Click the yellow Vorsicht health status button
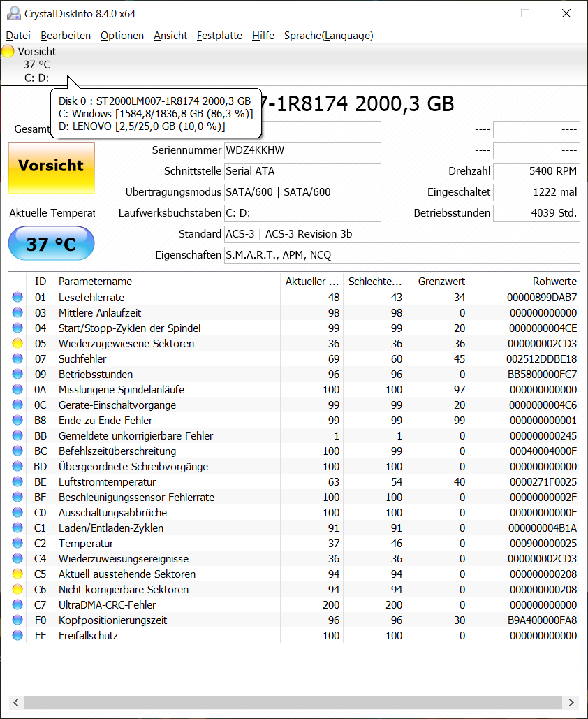This screenshot has width=588, height=719. click(52, 168)
